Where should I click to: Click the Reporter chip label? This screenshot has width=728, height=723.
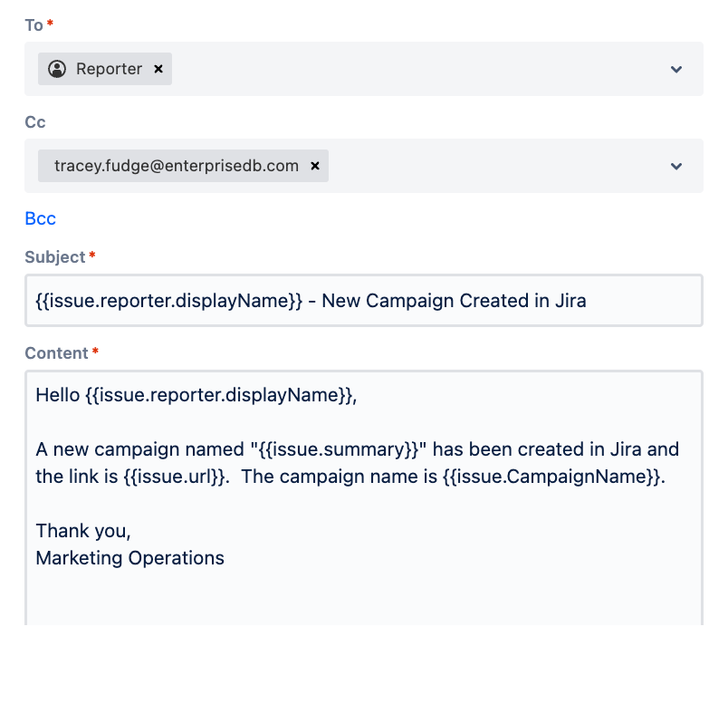tap(109, 69)
